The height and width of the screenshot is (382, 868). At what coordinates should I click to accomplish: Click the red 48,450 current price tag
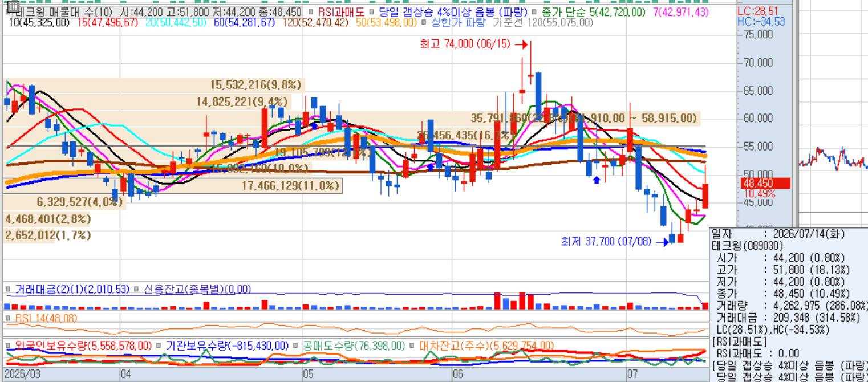coord(765,184)
